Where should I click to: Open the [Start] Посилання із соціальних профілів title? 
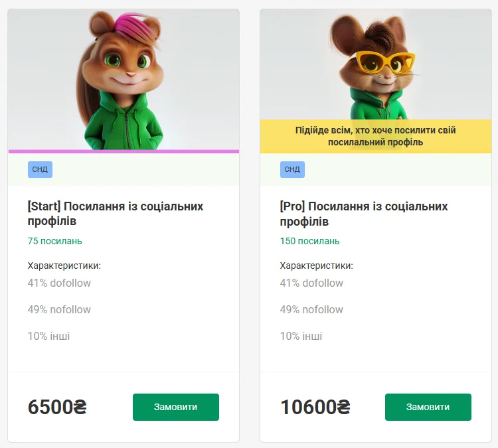click(116, 214)
